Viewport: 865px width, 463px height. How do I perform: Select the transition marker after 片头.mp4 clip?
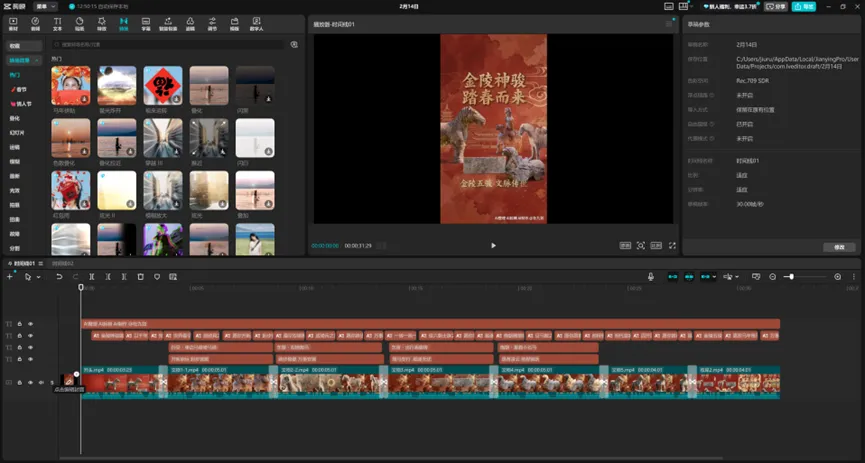point(163,382)
